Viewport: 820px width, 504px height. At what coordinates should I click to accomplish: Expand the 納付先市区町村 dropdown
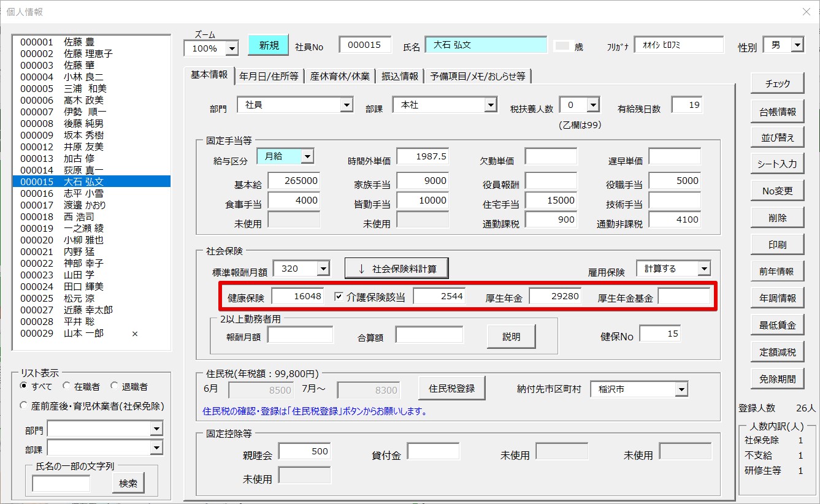point(681,389)
